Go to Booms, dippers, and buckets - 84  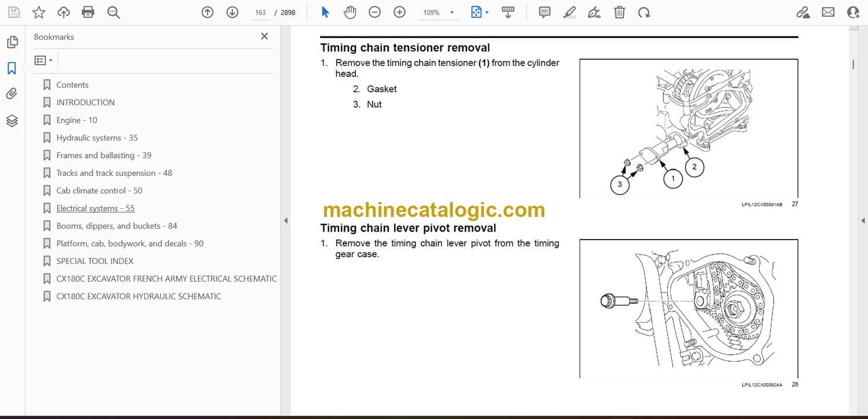(117, 226)
